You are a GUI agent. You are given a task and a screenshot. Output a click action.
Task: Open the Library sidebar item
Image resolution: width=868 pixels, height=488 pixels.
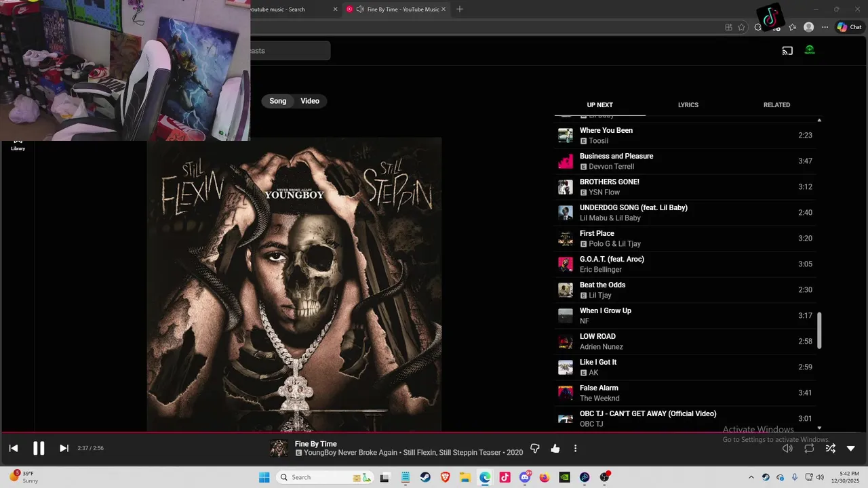coord(18,144)
